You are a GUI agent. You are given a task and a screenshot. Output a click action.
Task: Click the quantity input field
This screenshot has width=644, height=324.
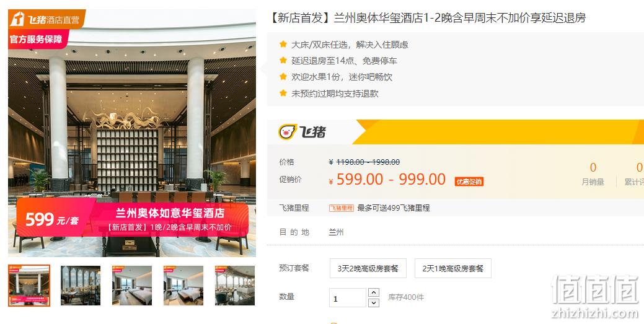pos(348,298)
